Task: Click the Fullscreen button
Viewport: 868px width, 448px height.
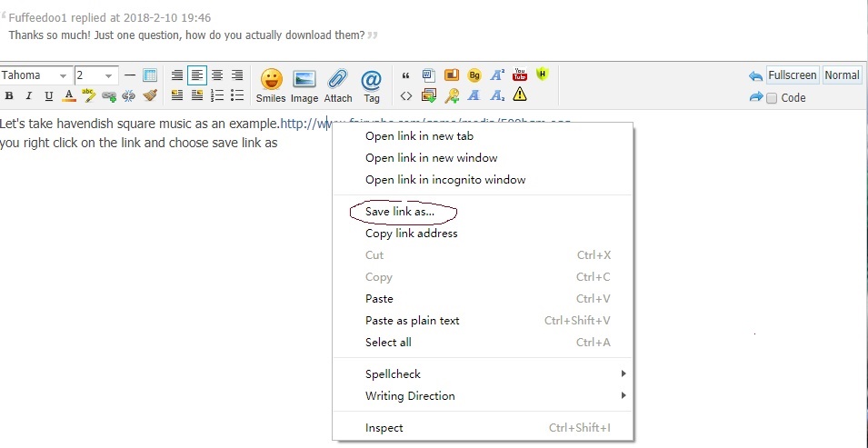Action: tap(793, 75)
